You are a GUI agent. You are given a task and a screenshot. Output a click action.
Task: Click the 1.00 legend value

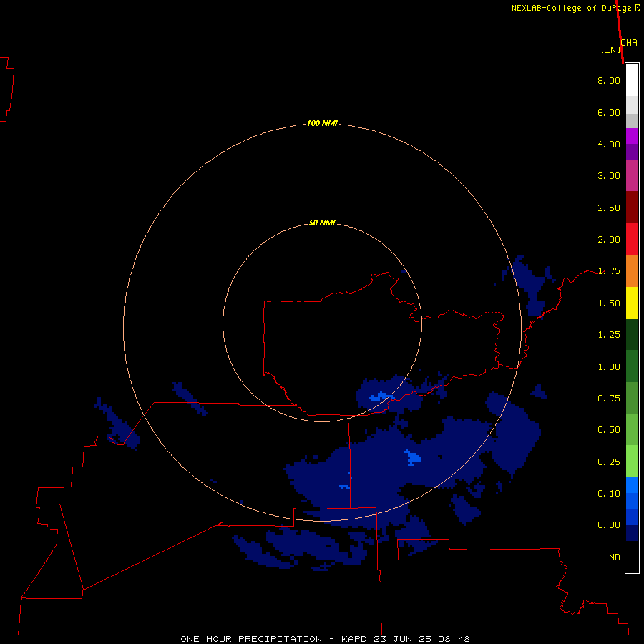(x=609, y=367)
